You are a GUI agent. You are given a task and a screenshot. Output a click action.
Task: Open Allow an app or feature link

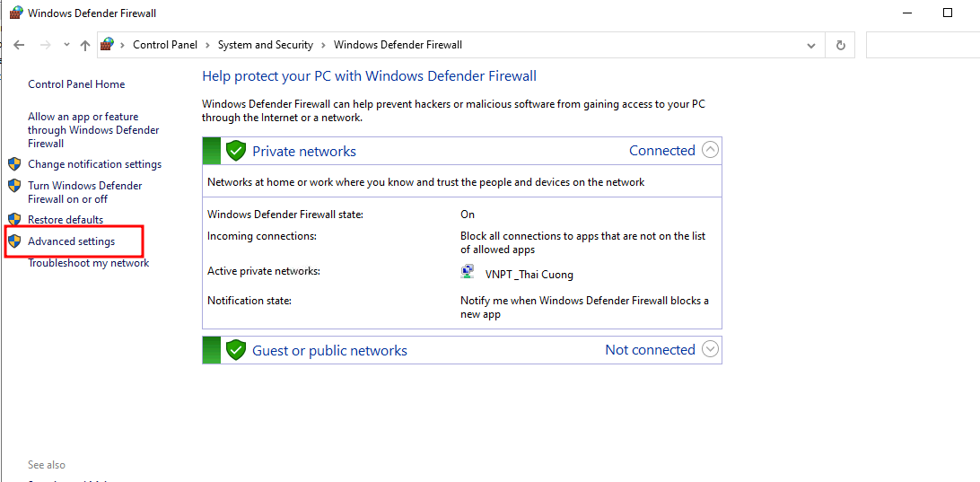pyautogui.click(x=93, y=130)
